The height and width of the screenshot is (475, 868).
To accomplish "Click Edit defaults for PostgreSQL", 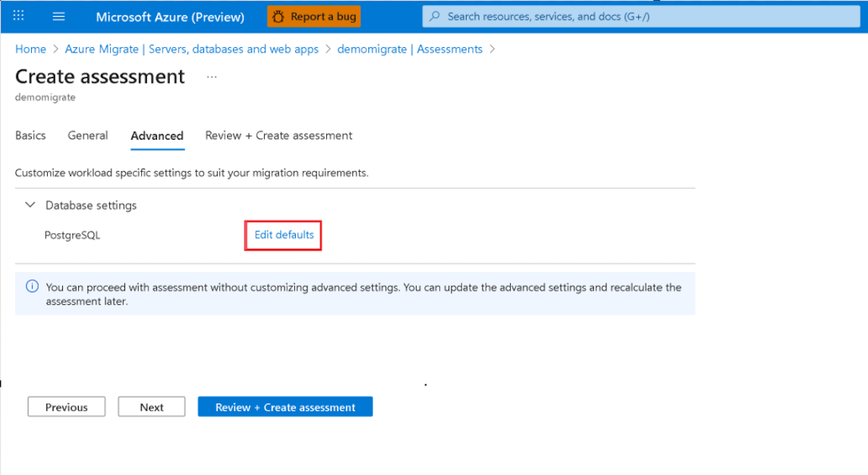I will coord(284,235).
